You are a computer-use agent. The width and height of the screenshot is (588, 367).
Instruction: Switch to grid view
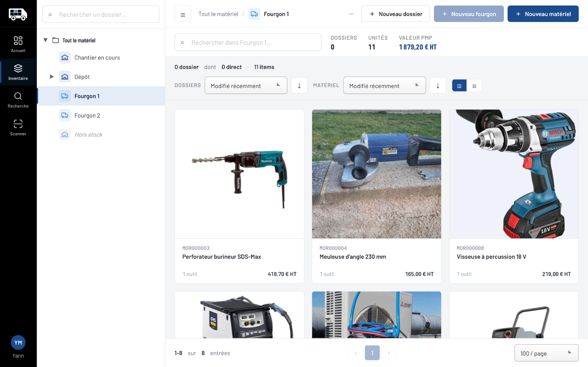(x=459, y=85)
